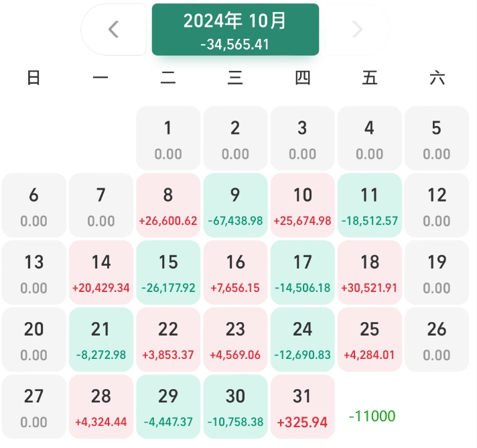Screen dimensions: 477x448
Task: Select October 8 cell showing +26,600.62
Action: pyautogui.click(x=168, y=206)
